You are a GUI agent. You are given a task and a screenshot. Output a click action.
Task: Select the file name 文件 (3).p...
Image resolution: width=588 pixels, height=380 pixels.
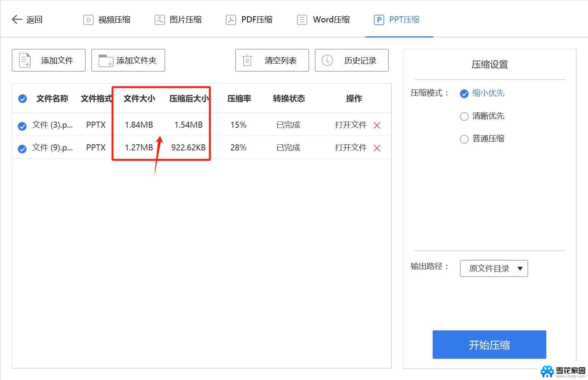pyautogui.click(x=53, y=125)
